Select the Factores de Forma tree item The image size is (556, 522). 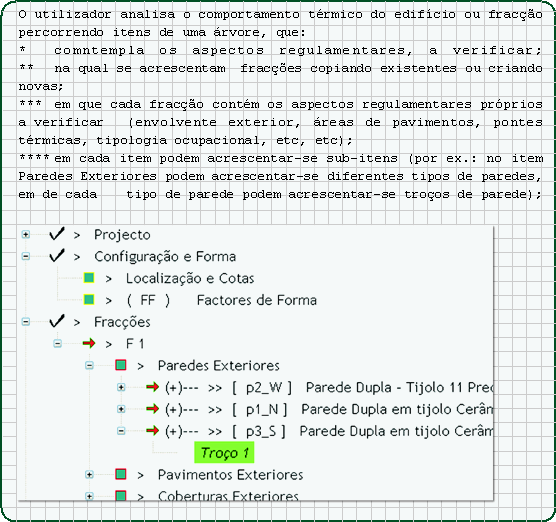tap(257, 300)
